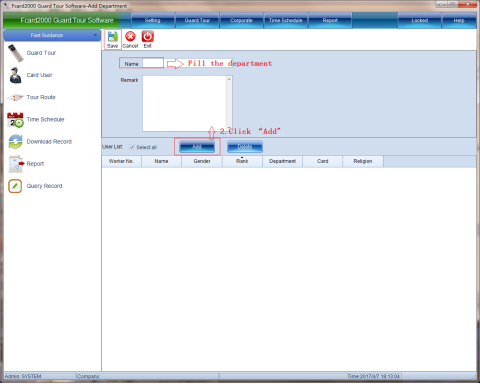Click the Exit power icon
The height and width of the screenshot is (384, 480).
click(x=148, y=37)
